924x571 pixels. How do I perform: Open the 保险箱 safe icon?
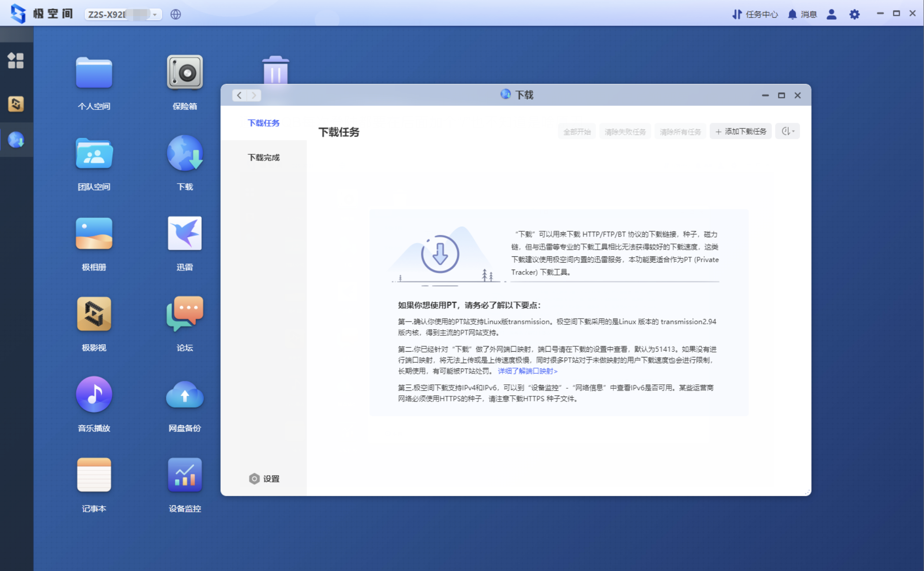click(x=184, y=73)
